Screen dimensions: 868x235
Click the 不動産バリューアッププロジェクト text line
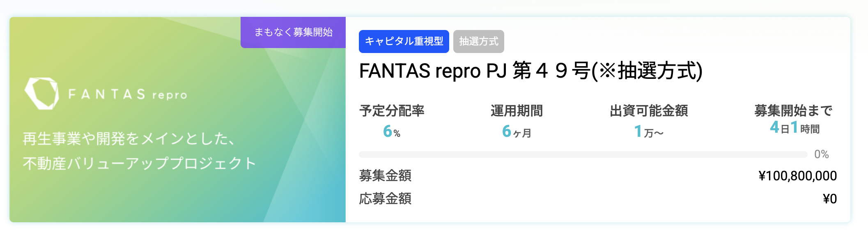pos(140,164)
